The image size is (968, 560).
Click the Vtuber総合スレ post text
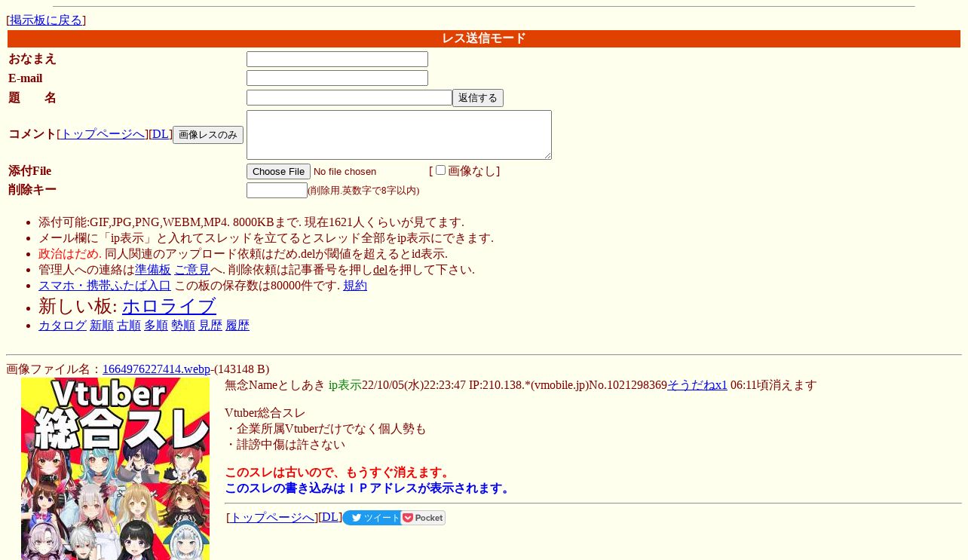pyautogui.click(x=265, y=413)
